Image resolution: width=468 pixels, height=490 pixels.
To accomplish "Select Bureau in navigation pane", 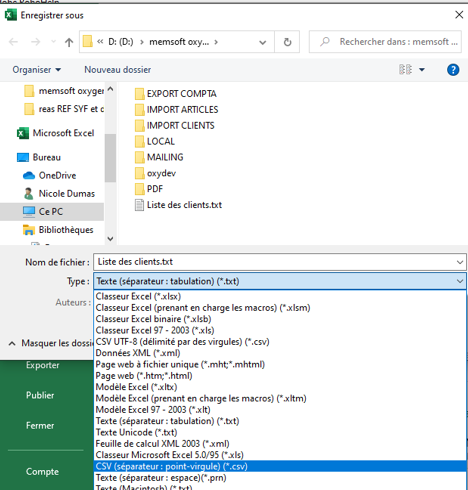I will (39, 157).
